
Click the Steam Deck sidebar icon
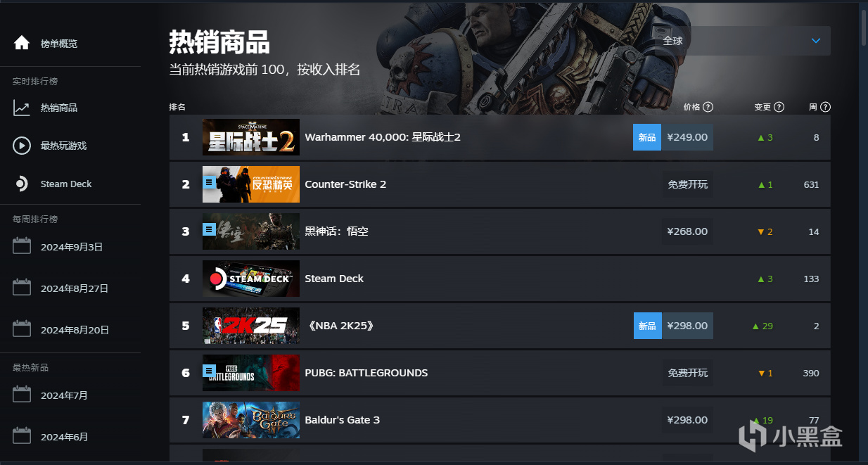(22, 184)
